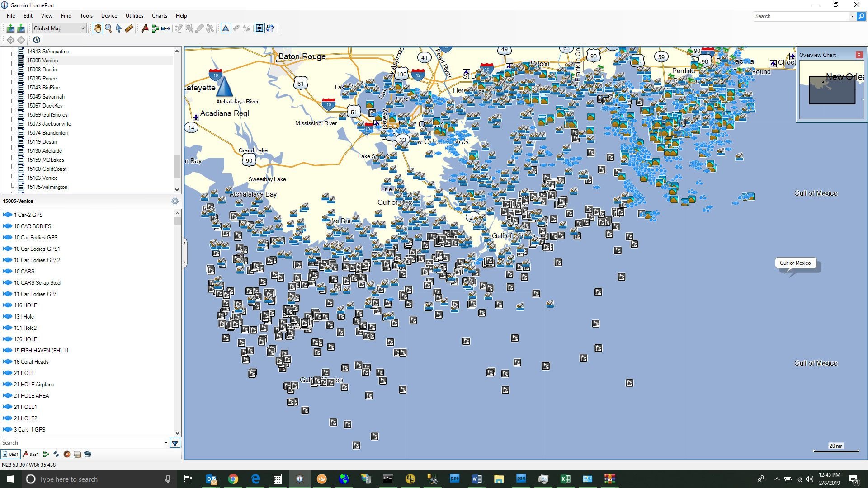Click the Overview Chart thumbnail map
Viewport: 868px width, 488px height.
pyautogui.click(x=831, y=90)
